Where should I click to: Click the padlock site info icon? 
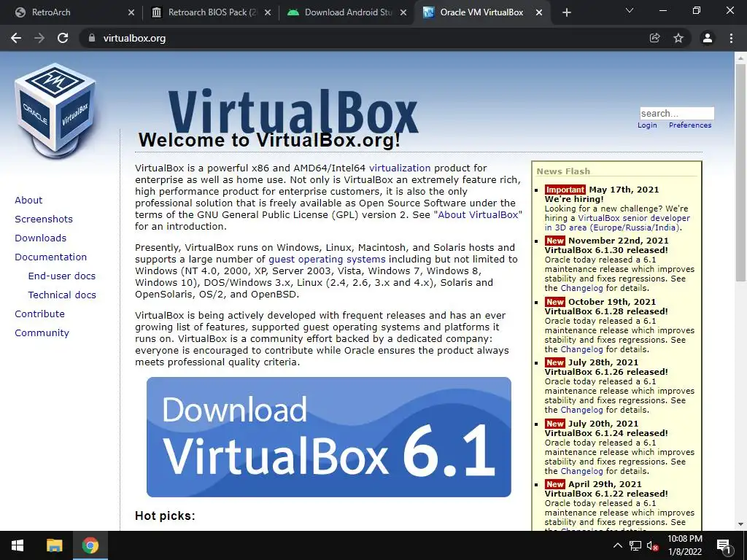(92, 38)
